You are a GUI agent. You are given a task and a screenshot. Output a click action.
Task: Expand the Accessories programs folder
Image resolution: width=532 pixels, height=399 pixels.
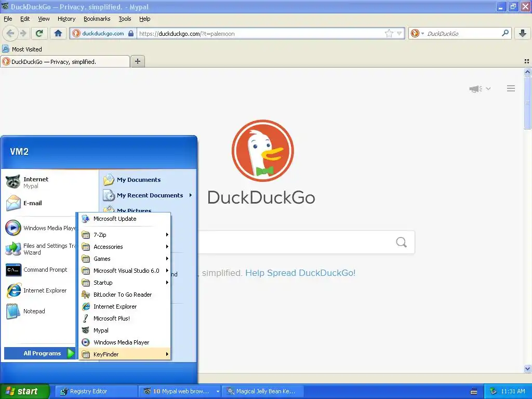tap(125, 247)
